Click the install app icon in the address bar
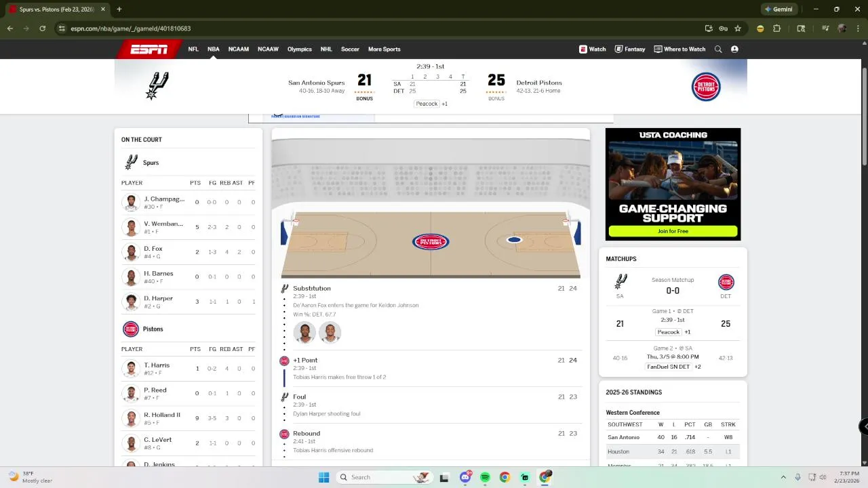This screenshot has height=488, width=868. pyautogui.click(x=709, y=28)
